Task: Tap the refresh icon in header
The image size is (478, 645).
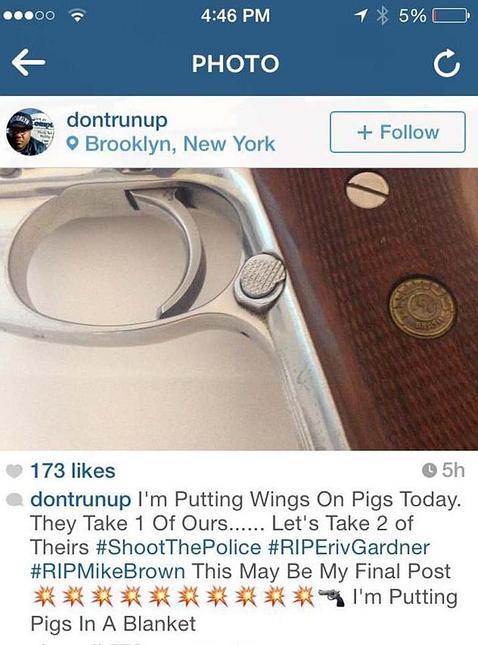Action: point(447,63)
